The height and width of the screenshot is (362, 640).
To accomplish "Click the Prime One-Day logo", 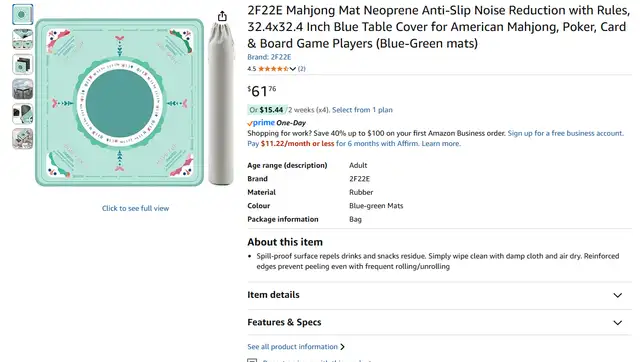I will click(x=276, y=123).
